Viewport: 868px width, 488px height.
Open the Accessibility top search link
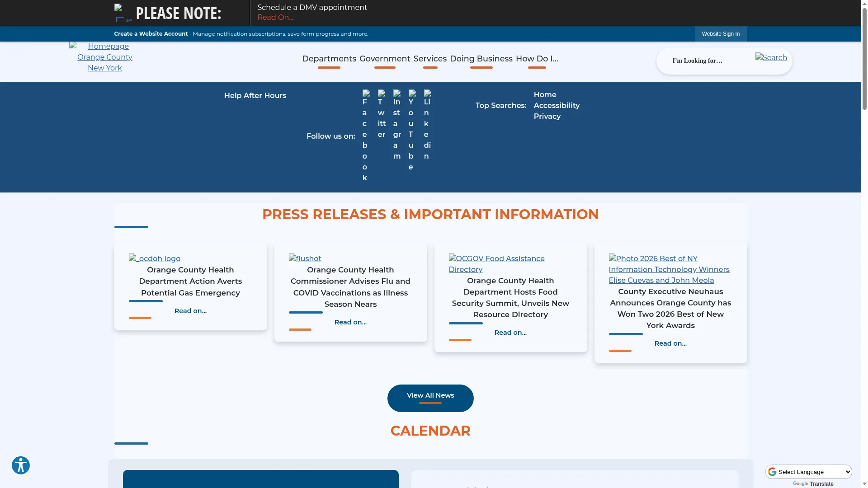tap(557, 105)
